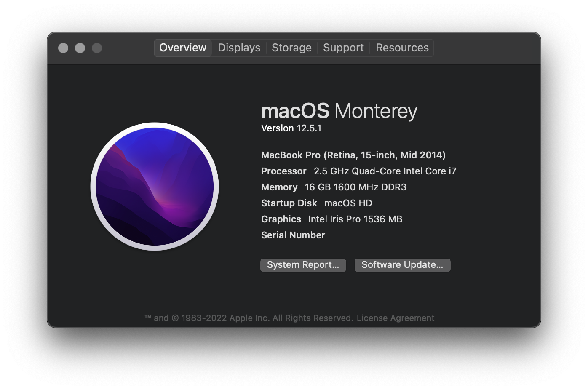Click the dimmed zoom button in titlebar
Screen dimensions: 588x390
tap(97, 48)
